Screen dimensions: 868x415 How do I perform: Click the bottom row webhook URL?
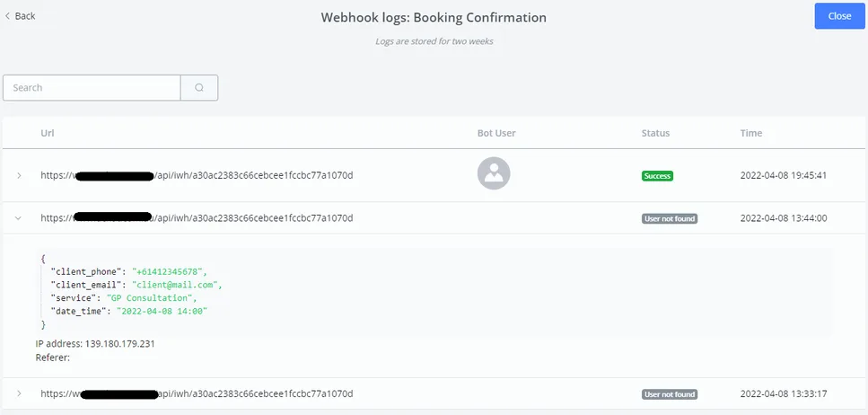[x=197, y=394]
